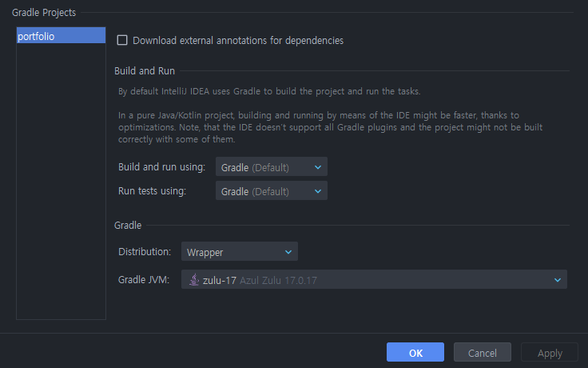This screenshot has height=368, width=588.
Task: Click the chevron on the Run tests using combo box
Action: click(318, 191)
